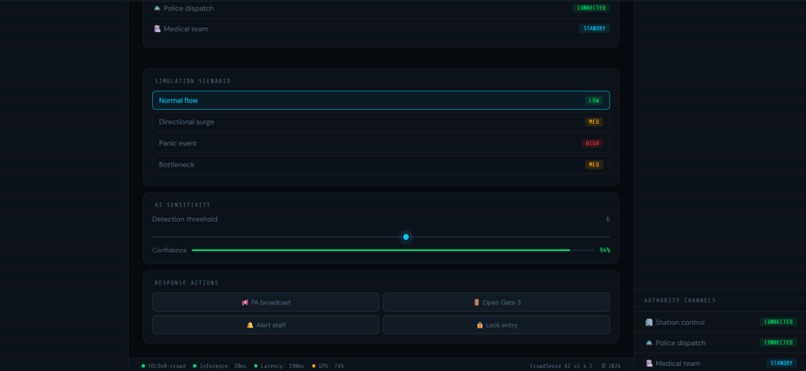Click the Simulation Scenario heading
The width and height of the screenshot is (806, 371).
click(192, 81)
